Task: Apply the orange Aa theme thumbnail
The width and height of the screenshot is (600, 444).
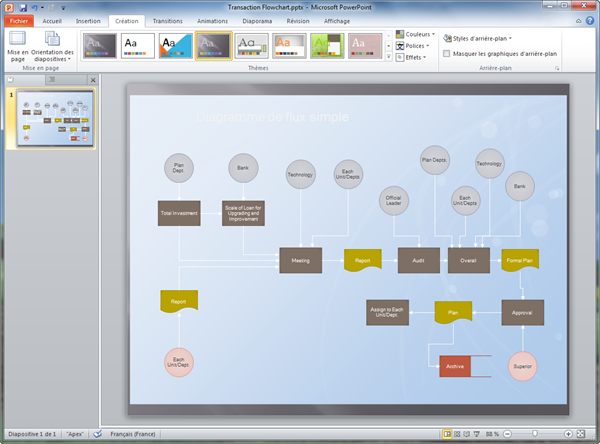Action: pyautogui.click(x=289, y=46)
